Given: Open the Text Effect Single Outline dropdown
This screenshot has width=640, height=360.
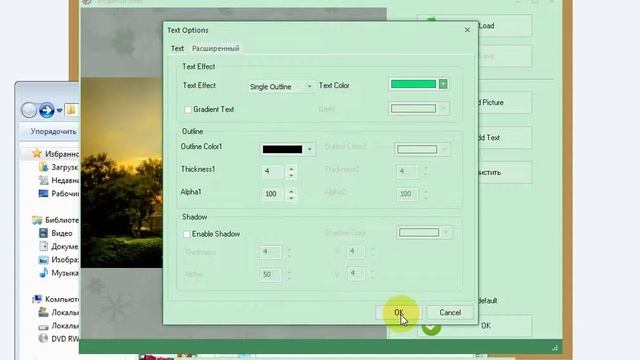Looking at the screenshot, I should (281, 87).
